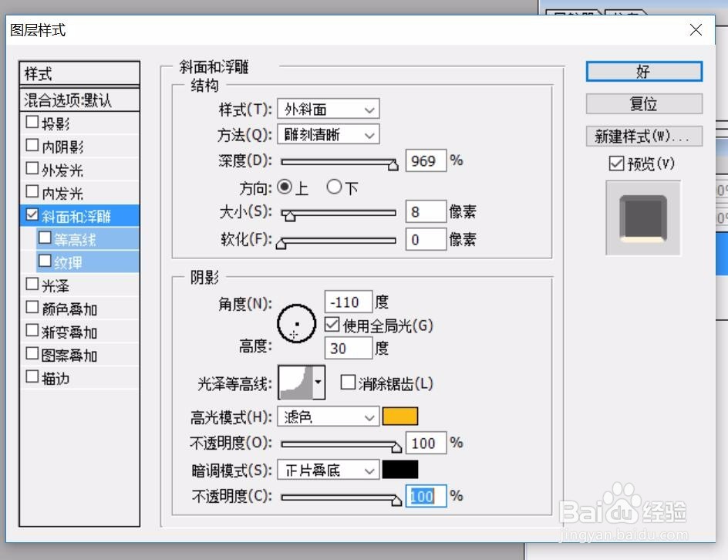The height and width of the screenshot is (560, 728).
Task: Uncheck the 斜面和浮雕 checkbox
Action: (32, 214)
